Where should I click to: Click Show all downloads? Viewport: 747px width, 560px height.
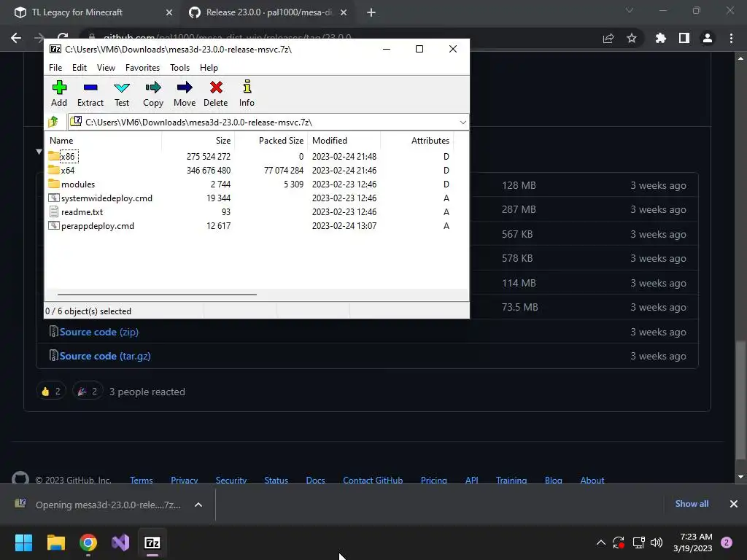[x=692, y=504]
